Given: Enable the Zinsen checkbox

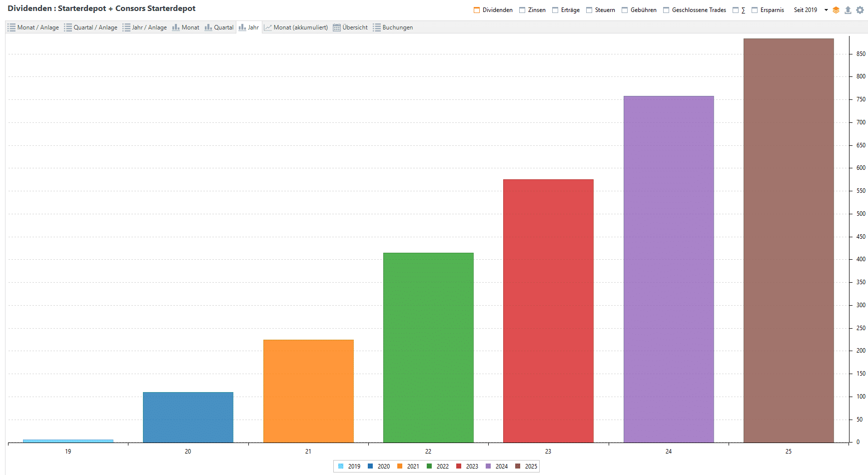Looking at the screenshot, I should point(522,10).
